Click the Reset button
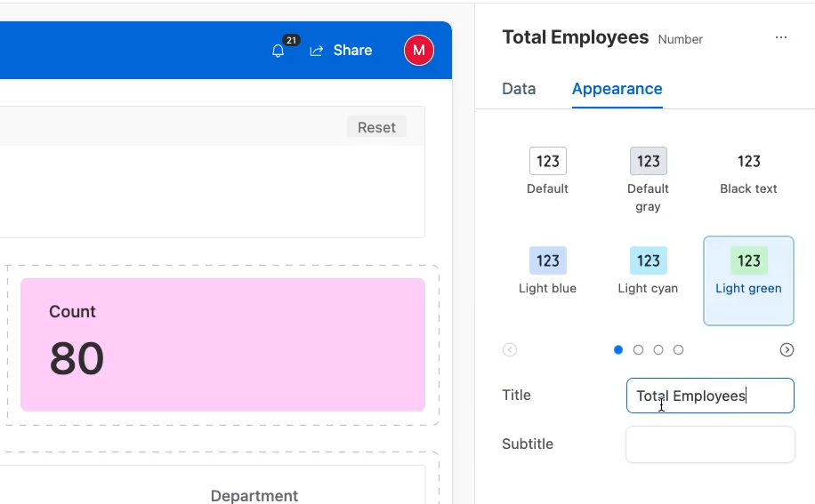The height and width of the screenshot is (504, 815). point(377,127)
